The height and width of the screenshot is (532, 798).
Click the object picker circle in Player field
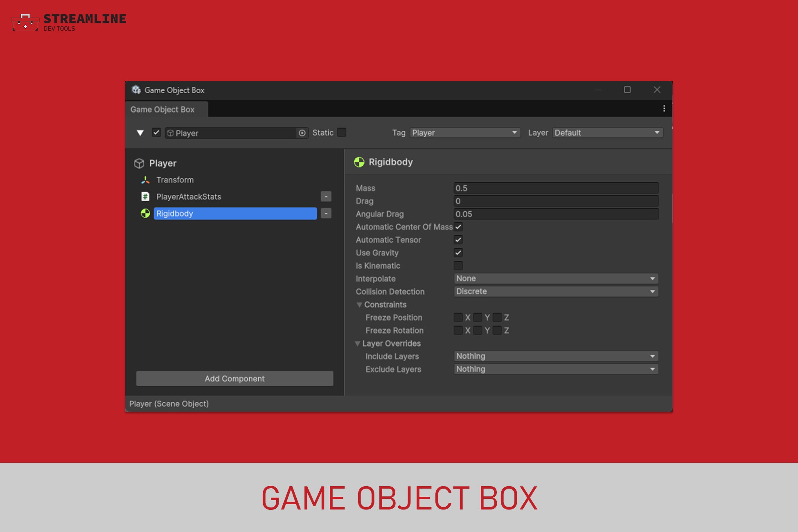pyautogui.click(x=302, y=133)
